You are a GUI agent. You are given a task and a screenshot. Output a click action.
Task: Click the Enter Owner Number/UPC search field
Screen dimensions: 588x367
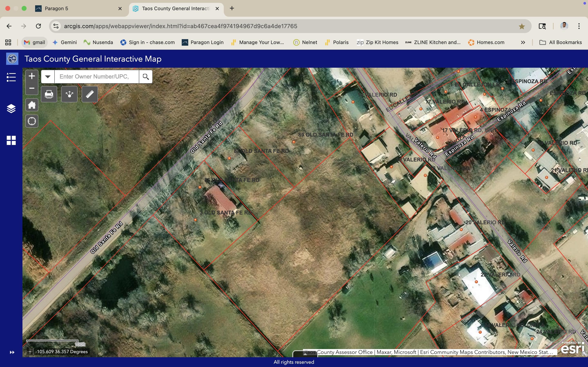click(96, 77)
